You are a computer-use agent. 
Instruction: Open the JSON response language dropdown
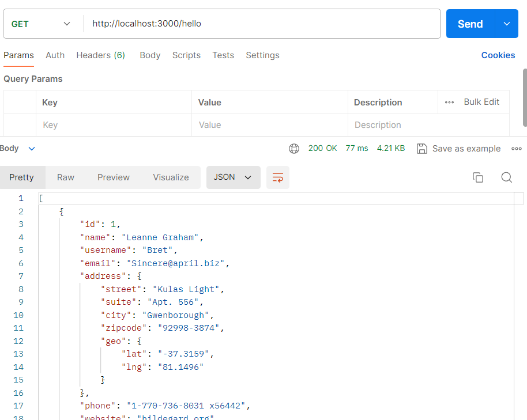click(233, 177)
